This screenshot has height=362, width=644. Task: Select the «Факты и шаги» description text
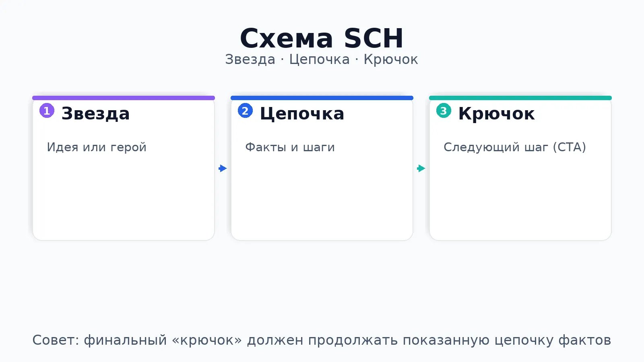(x=290, y=147)
